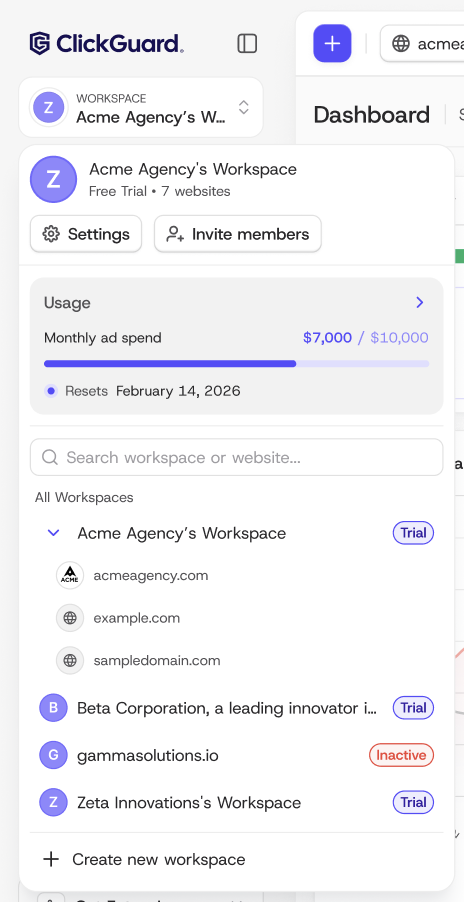Open workspace Settings

tap(86, 234)
